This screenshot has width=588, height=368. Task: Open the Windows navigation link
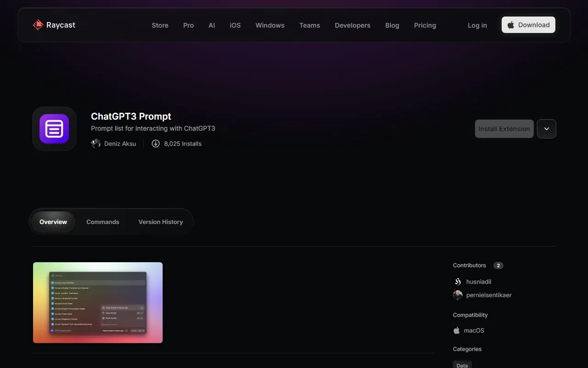click(x=270, y=25)
